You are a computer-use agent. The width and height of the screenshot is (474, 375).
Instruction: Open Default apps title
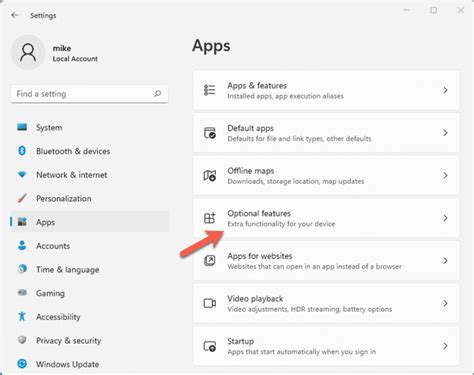click(x=250, y=128)
